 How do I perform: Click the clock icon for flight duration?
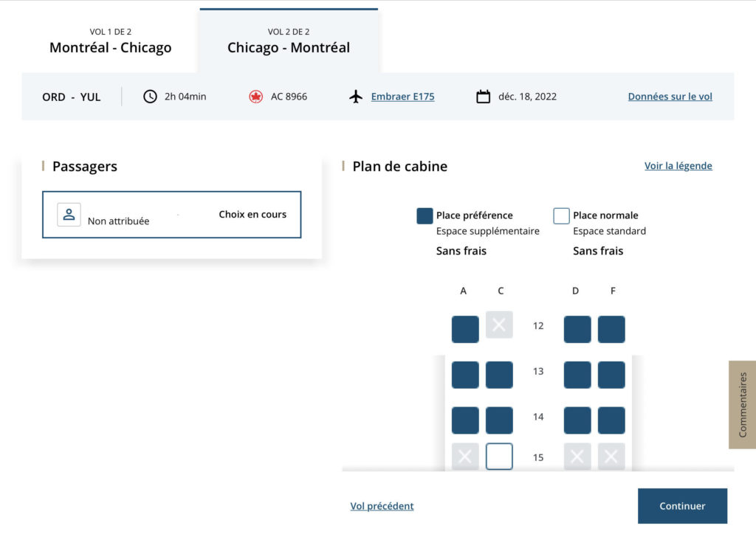coord(150,97)
